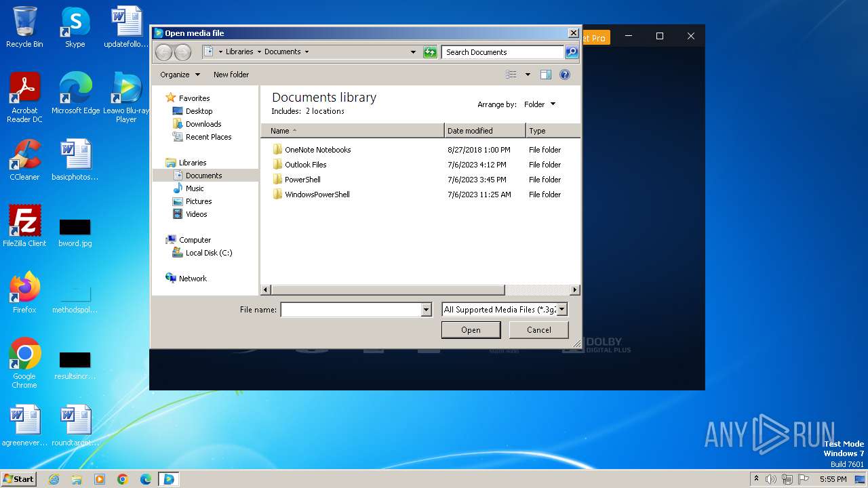Click the Search Documents field
This screenshot has height=488, width=868.
503,52
